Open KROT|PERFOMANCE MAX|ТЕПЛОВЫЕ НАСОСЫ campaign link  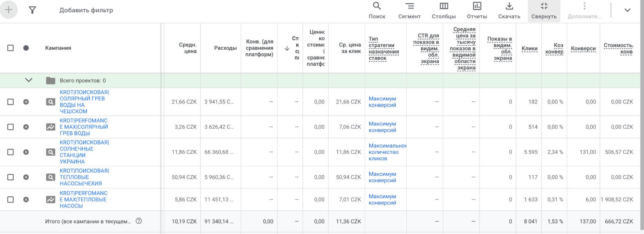[x=83, y=200]
